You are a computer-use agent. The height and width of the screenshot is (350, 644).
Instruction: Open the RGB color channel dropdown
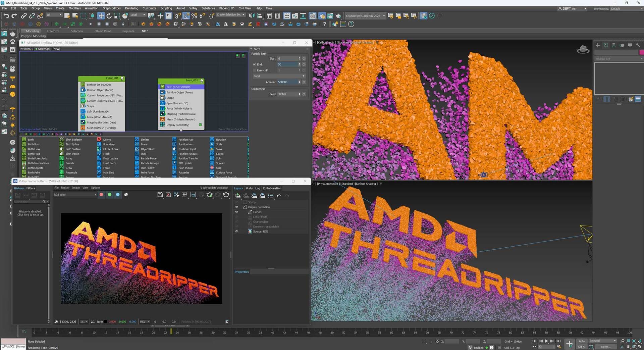pyautogui.click(x=75, y=195)
